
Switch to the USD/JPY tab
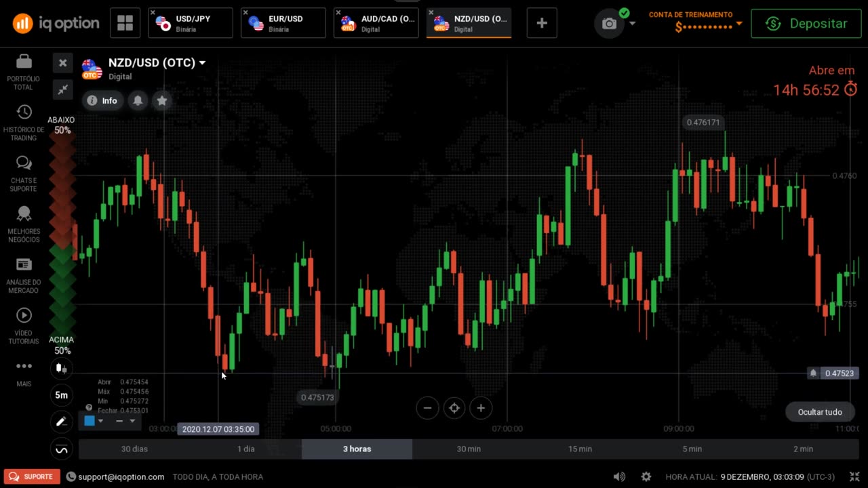pyautogui.click(x=191, y=23)
